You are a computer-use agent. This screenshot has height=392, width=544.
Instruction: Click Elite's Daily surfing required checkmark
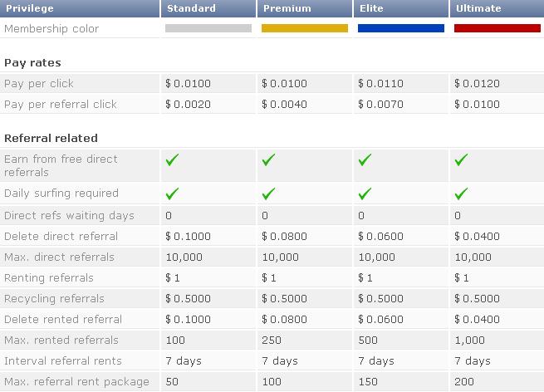pos(365,194)
